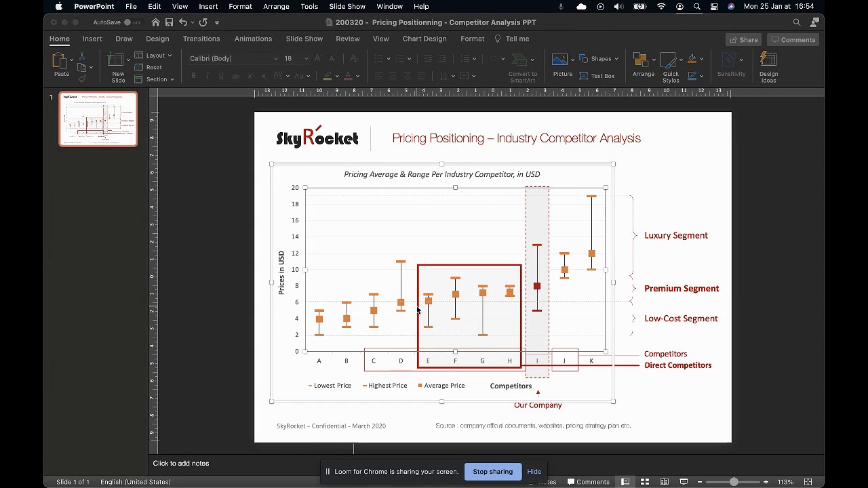Click the Comments button top right

click(x=793, y=39)
